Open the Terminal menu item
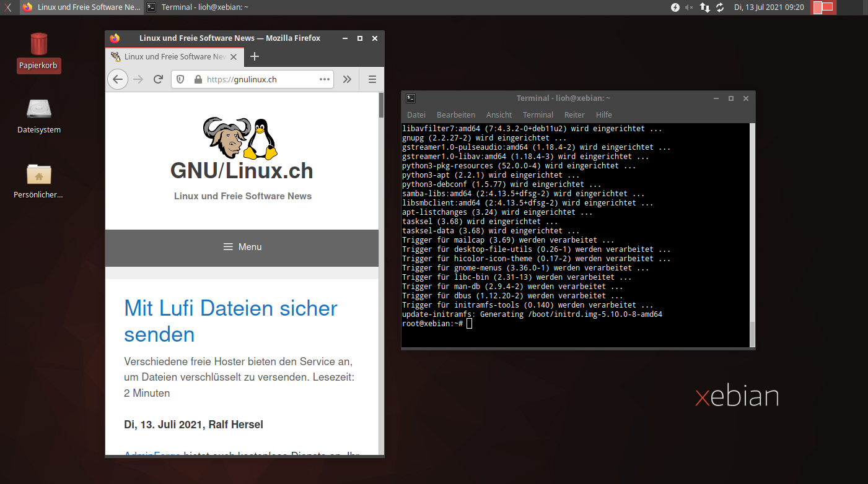The image size is (868, 484). pos(538,115)
